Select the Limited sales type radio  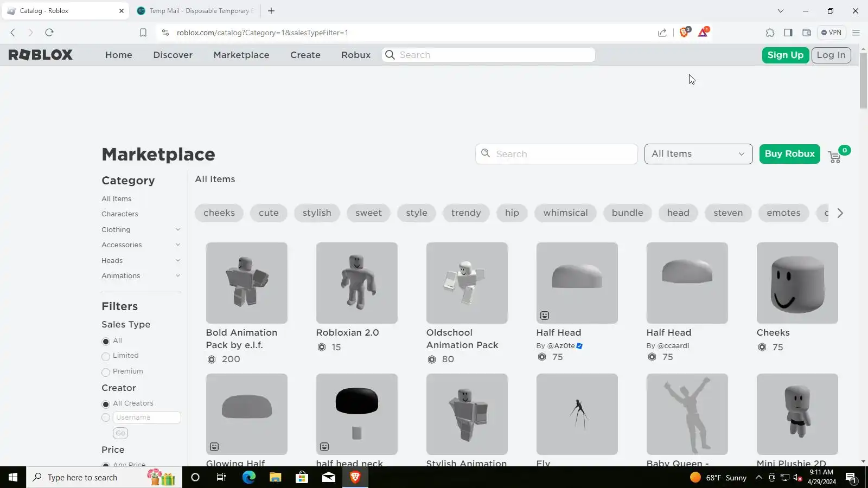[106, 356]
